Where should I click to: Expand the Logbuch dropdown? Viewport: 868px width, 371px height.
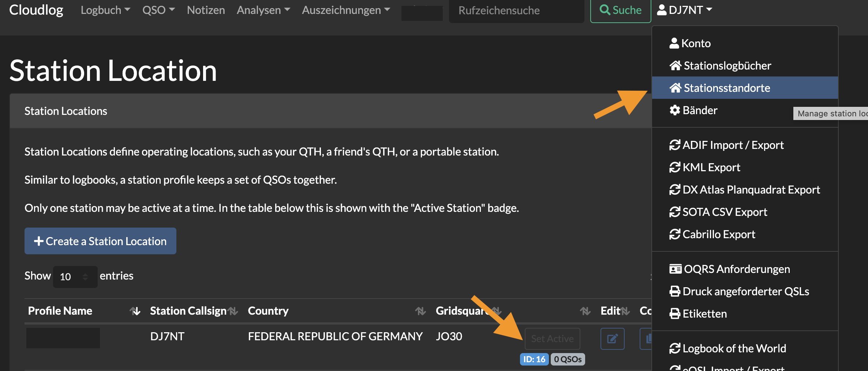pyautogui.click(x=105, y=10)
